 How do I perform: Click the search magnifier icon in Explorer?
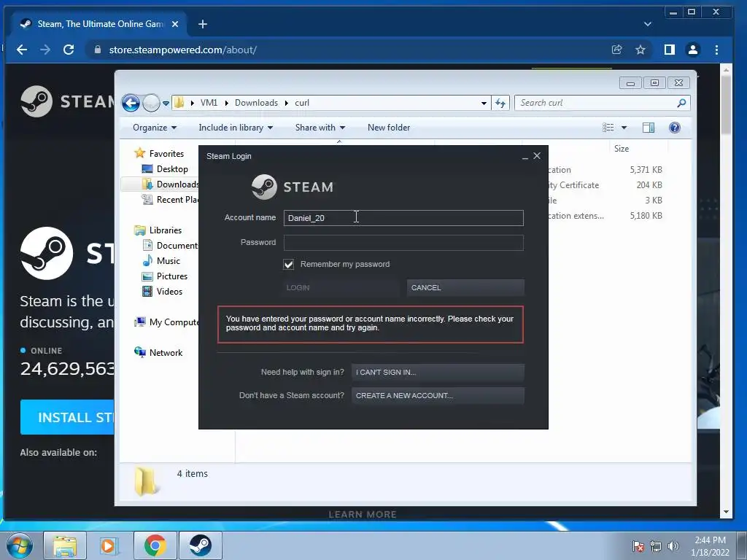(x=682, y=103)
